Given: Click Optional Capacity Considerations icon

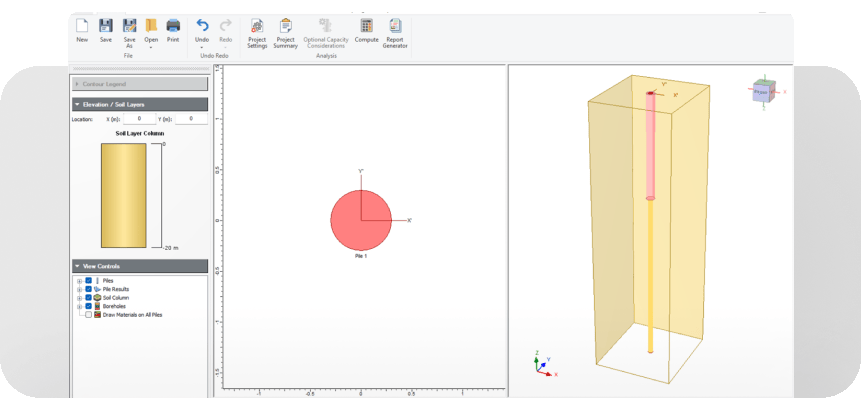Looking at the screenshot, I should pos(326,26).
